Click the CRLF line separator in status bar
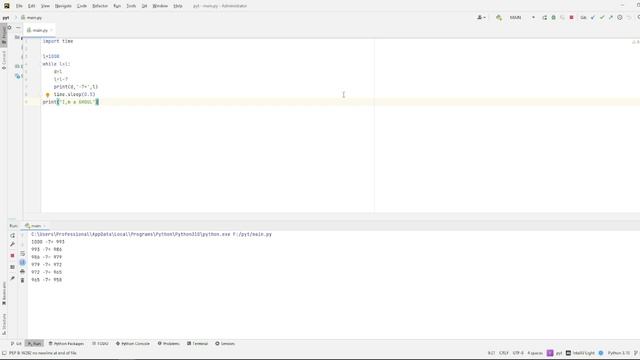 504,353
